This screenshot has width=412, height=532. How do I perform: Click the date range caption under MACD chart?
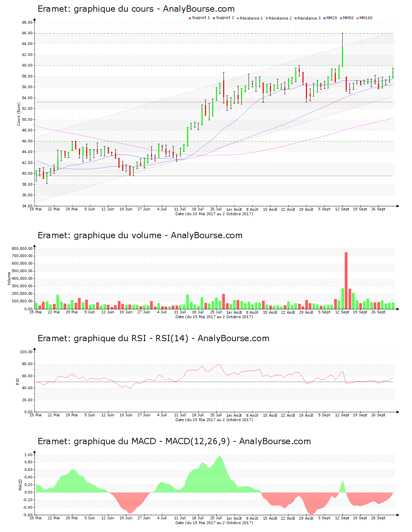pos(214,523)
